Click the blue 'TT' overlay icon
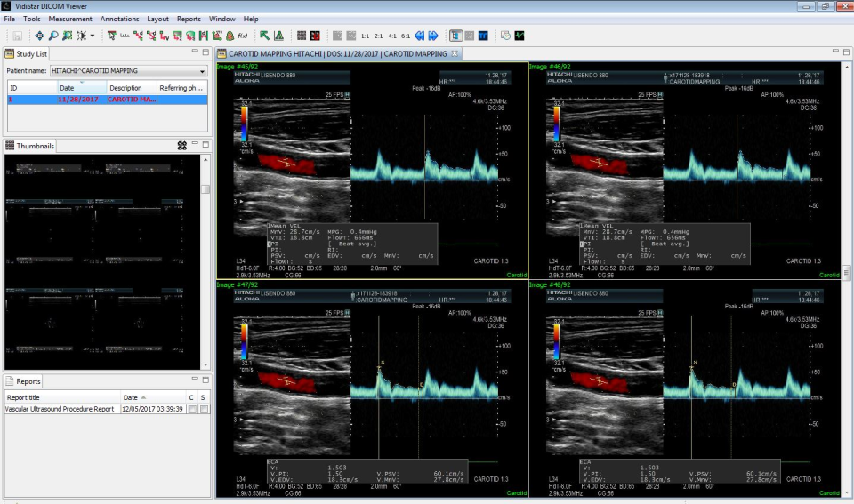The height and width of the screenshot is (504, 854). 483,36
